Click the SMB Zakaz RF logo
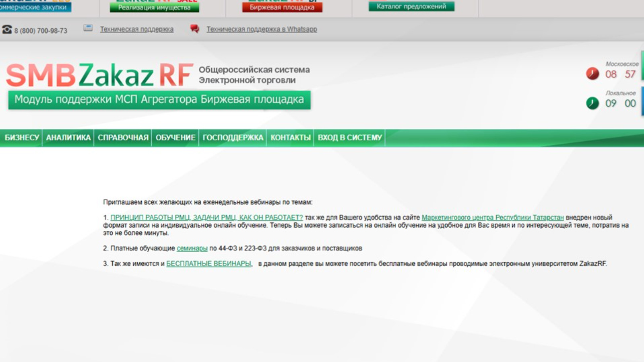Screen dimensions: 644x362 point(99,75)
